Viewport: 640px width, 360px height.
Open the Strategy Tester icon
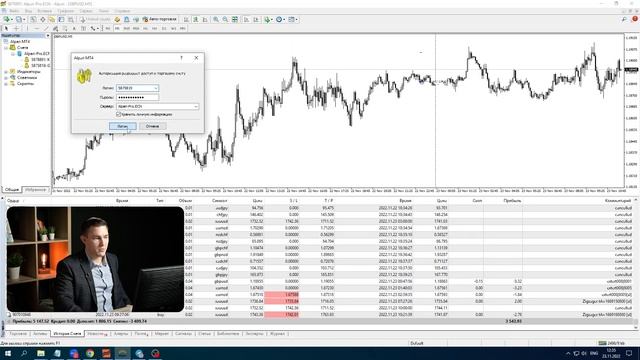(71, 19)
